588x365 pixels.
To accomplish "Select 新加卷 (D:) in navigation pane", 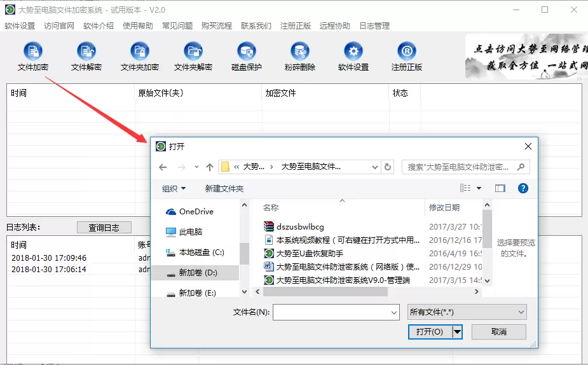I will tap(197, 273).
